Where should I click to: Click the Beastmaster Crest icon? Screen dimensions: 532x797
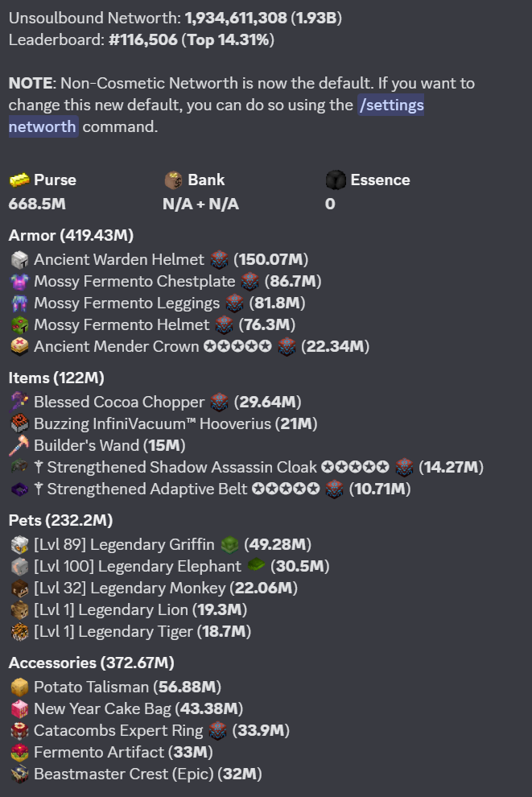(19, 774)
